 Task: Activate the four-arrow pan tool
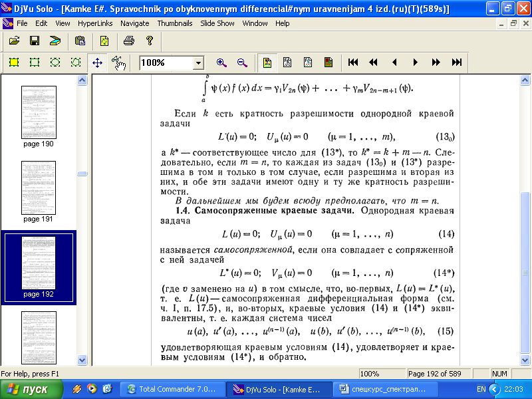[x=97, y=63]
